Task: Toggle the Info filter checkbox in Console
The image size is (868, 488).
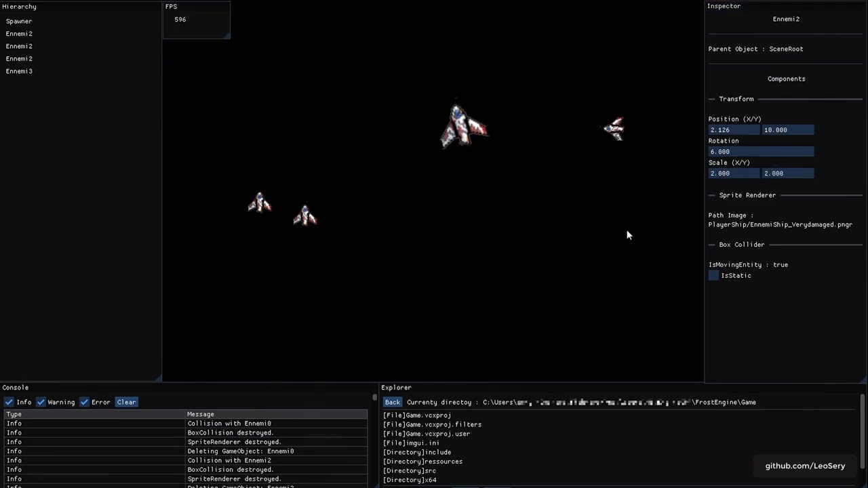Action: click(9, 402)
